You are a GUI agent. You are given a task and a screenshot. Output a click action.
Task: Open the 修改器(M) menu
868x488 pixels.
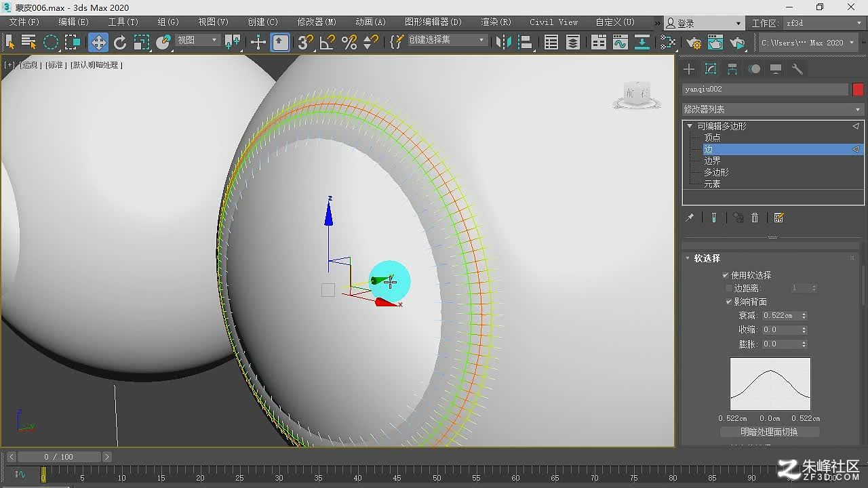click(317, 22)
